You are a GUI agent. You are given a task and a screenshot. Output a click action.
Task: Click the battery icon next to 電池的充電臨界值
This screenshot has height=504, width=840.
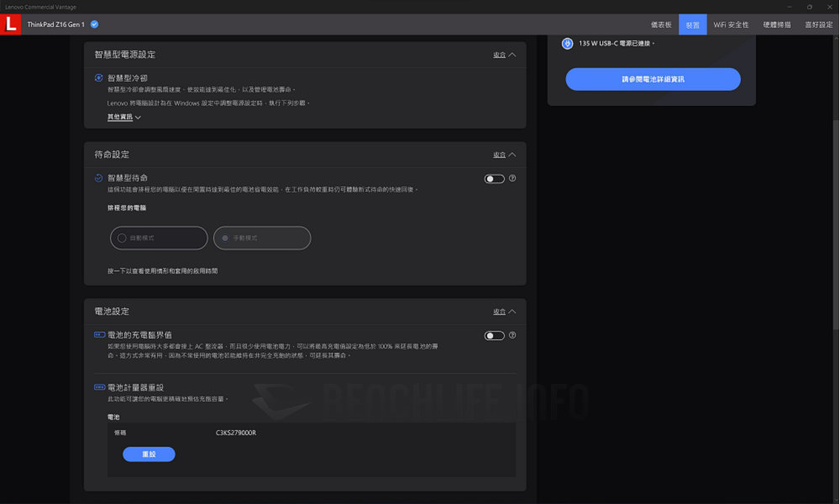click(99, 335)
